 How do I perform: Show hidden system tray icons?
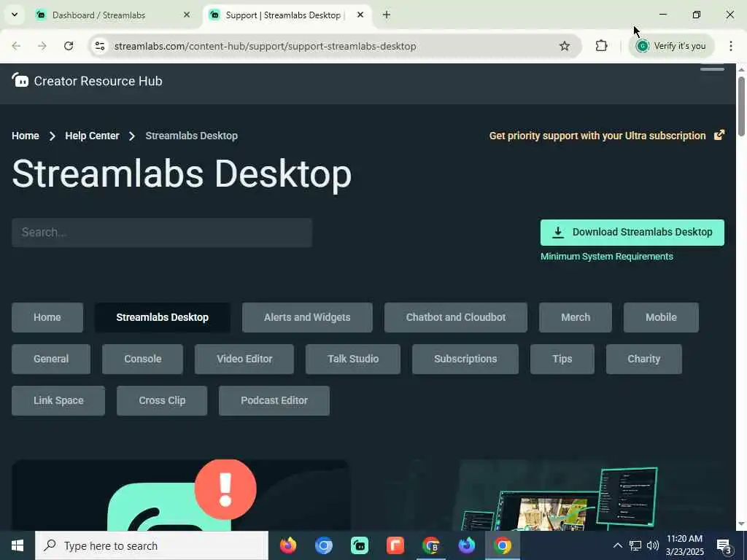pyautogui.click(x=617, y=545)
